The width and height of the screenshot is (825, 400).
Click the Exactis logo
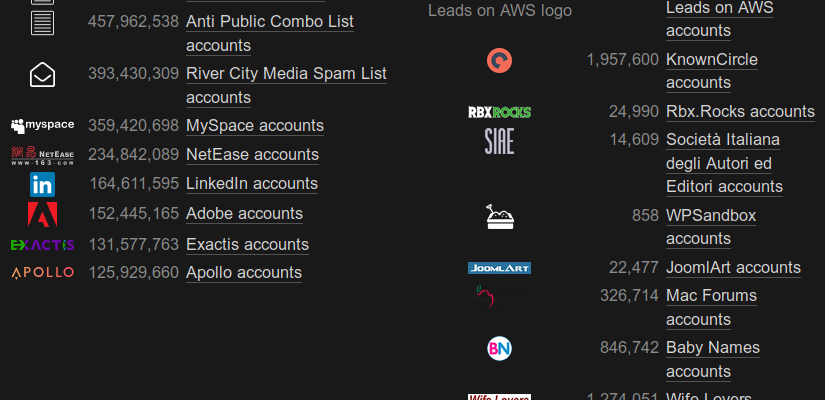coord(42,245)
